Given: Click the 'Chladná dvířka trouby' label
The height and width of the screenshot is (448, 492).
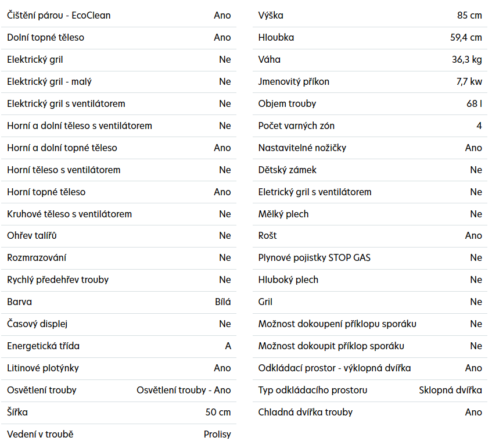Looking at the screenshot, I should 305,413.
